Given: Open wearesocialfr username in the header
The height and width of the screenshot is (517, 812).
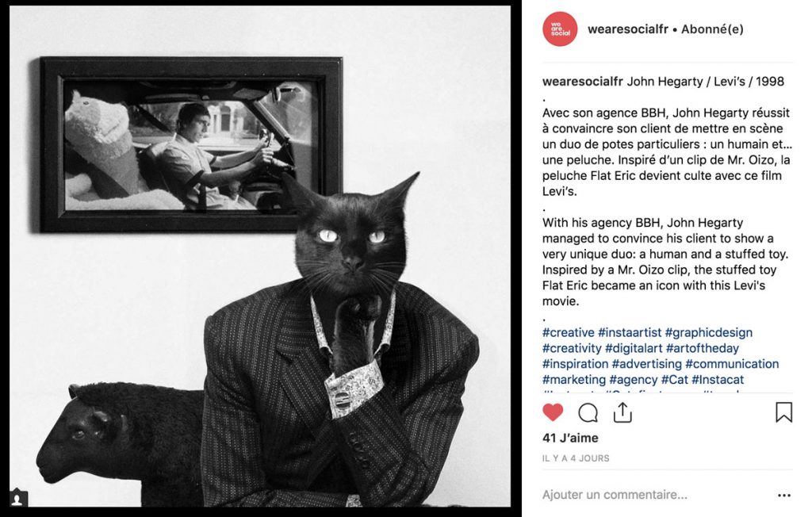Looking at the screenshot, I should pos(628,29).
